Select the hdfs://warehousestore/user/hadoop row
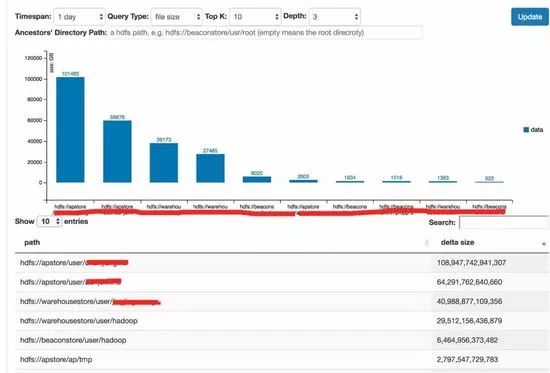Screen dimensions: 550x373 coord(282,321)
